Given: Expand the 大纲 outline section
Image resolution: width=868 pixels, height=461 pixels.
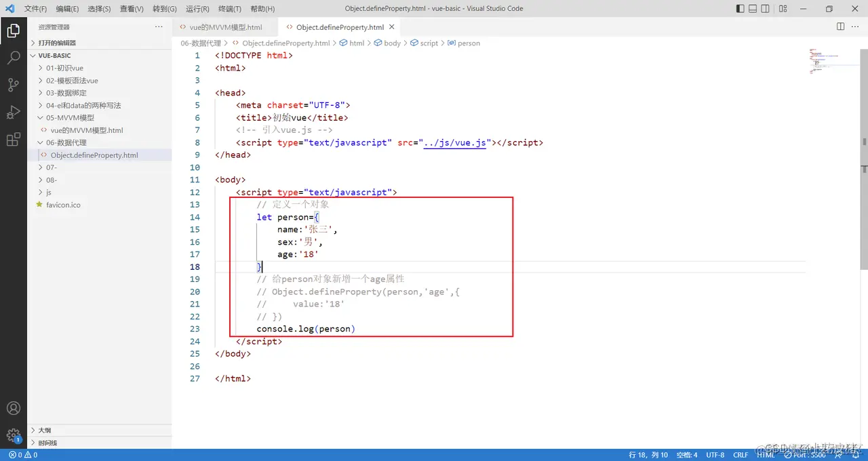Looking at the screenshot, I should point(100,430).
